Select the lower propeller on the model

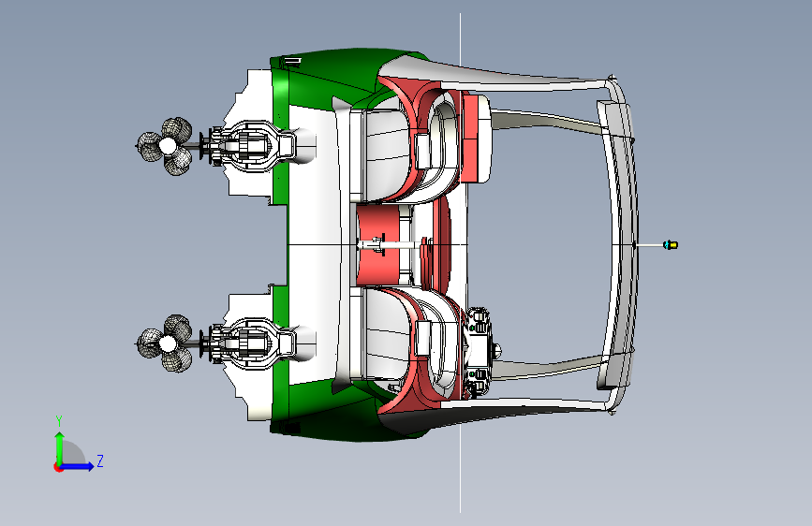[166, 343]
